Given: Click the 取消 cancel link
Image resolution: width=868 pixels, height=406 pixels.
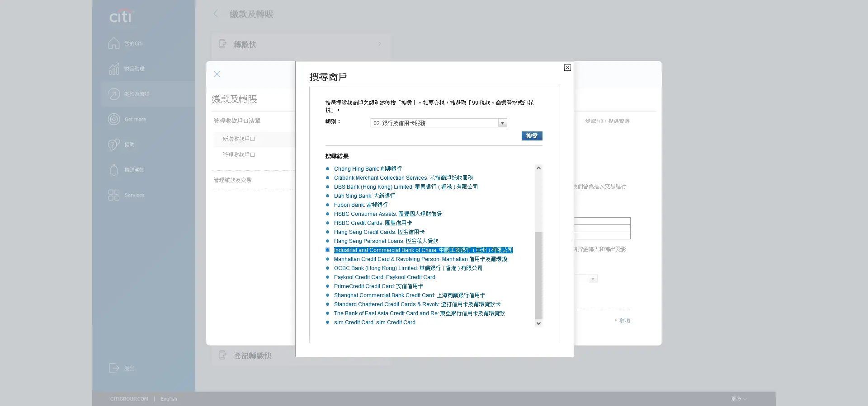Looking at the screenshot, I should (x=624, y=321).
